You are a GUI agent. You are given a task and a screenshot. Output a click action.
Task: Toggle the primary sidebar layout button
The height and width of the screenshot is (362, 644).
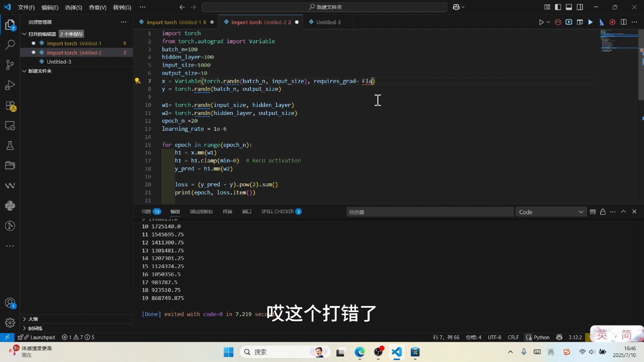coord(558,7)
